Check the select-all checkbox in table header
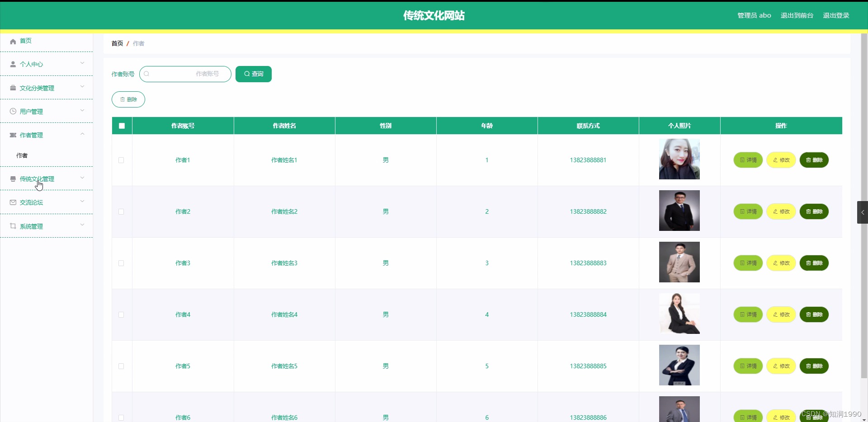The height and width of the screenshot is (422, 868). (121, 126)
